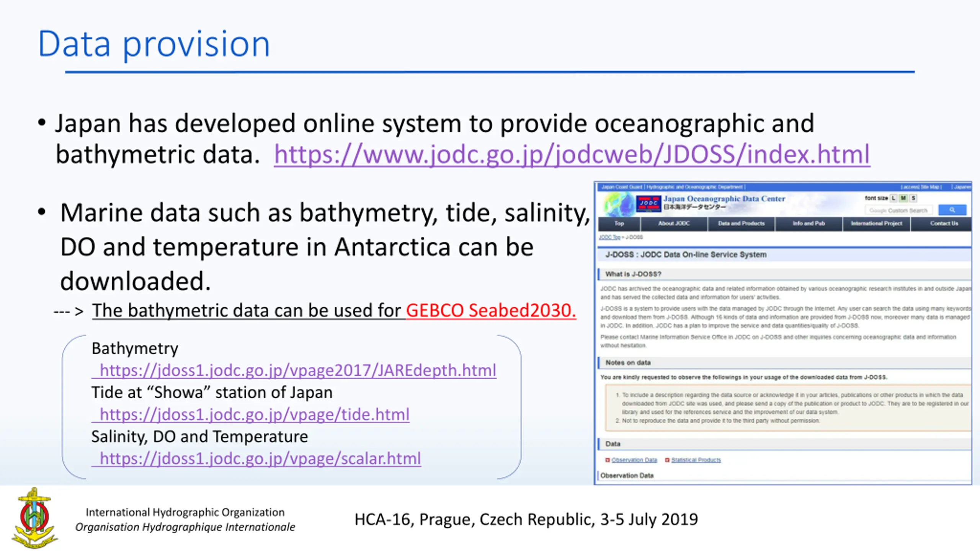Click the globe image in website header
Image resolution: width=980 pixels, height=551 pixels.
pos(619,204)
